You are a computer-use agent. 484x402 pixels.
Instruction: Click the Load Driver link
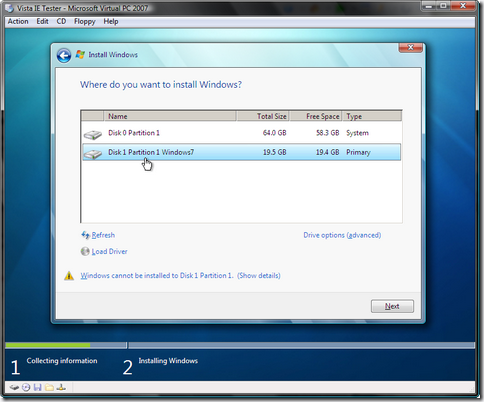pyautogui.click(x=109, y=251)
